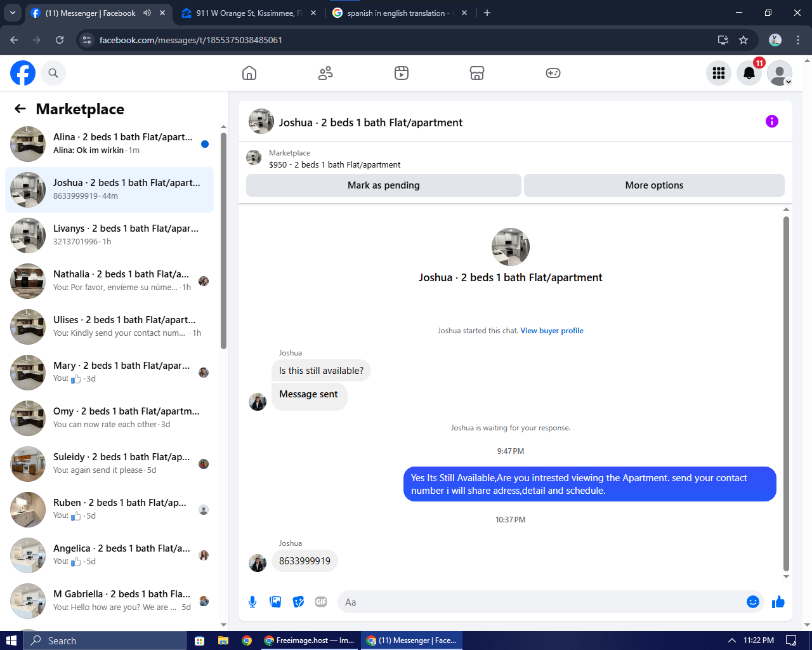
Task: Reload the page
Action: pyautogui.click(x=60, y=40)
